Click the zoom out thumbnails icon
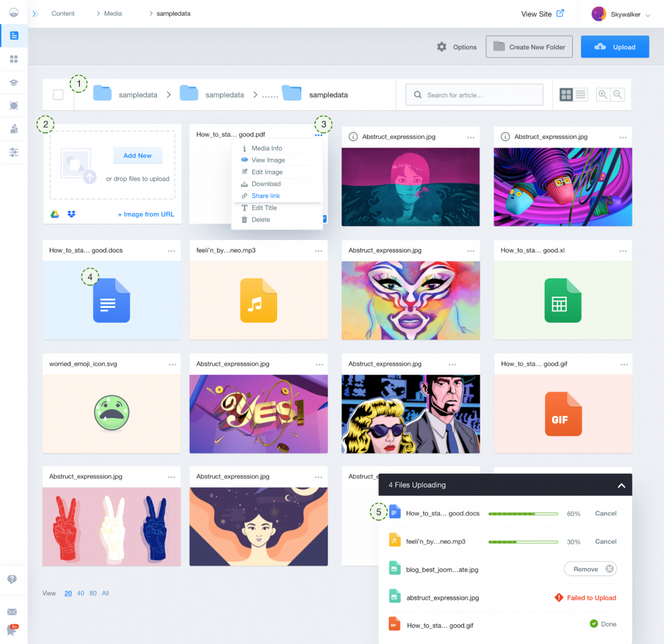Screen dimensions: 664x644 point(618,95)
